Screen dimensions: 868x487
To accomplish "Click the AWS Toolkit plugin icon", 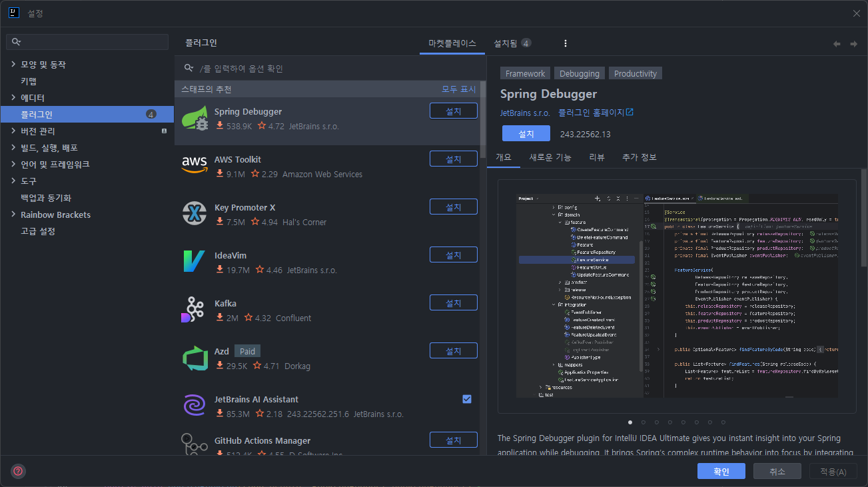I will click(195, 165).
